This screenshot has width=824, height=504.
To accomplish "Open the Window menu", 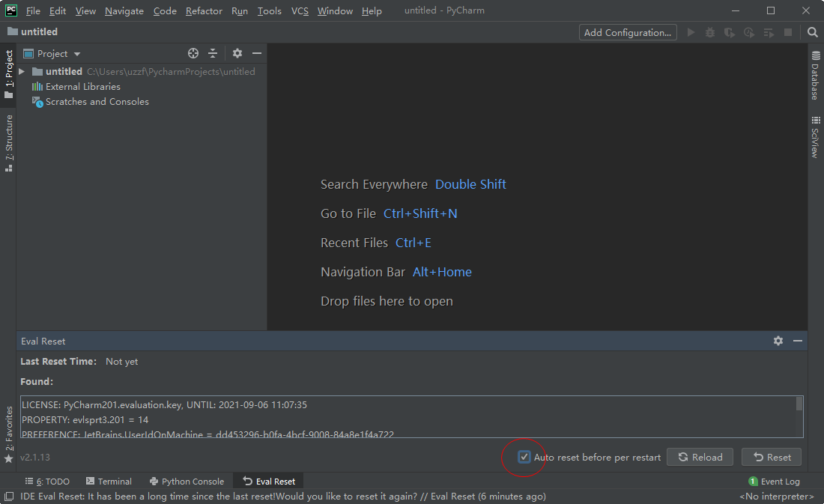I will [x=335, y=11].
